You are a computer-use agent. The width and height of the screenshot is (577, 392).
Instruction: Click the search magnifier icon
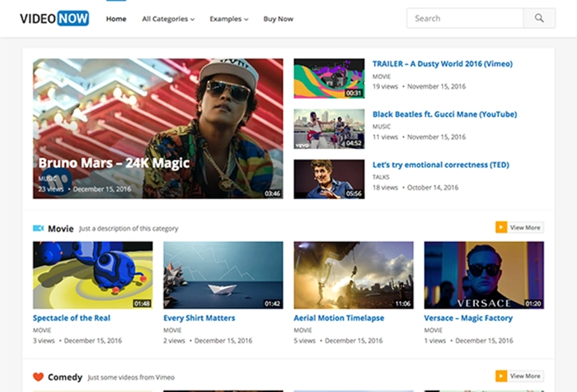539,18
